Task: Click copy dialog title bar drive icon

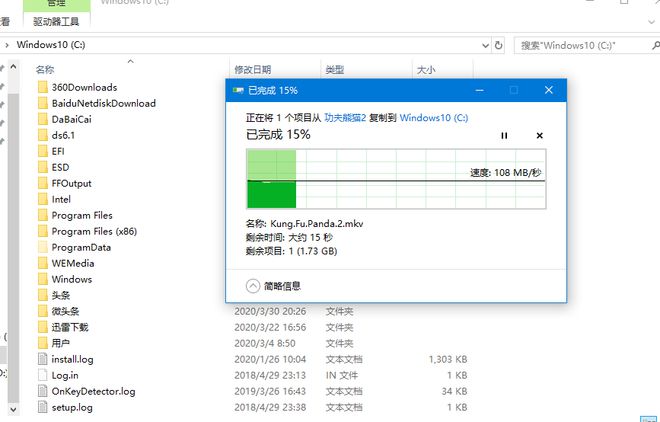Action: (238, 90)
